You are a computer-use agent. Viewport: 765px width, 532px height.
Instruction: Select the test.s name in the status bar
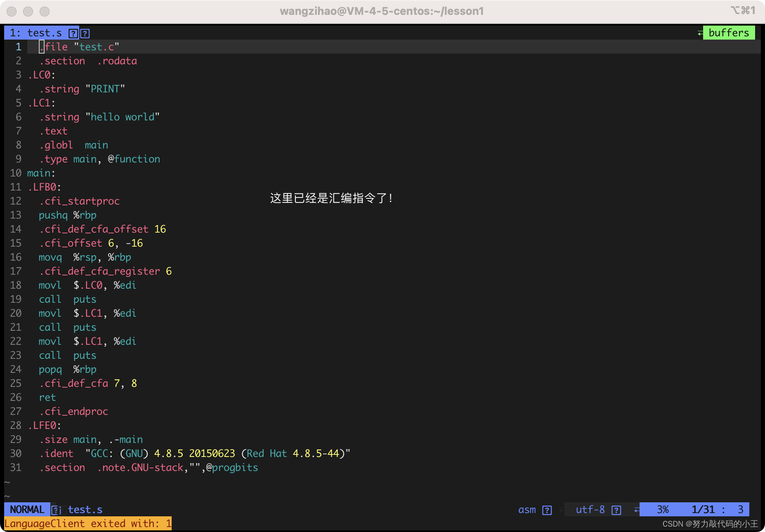click(x=85, y=510)
